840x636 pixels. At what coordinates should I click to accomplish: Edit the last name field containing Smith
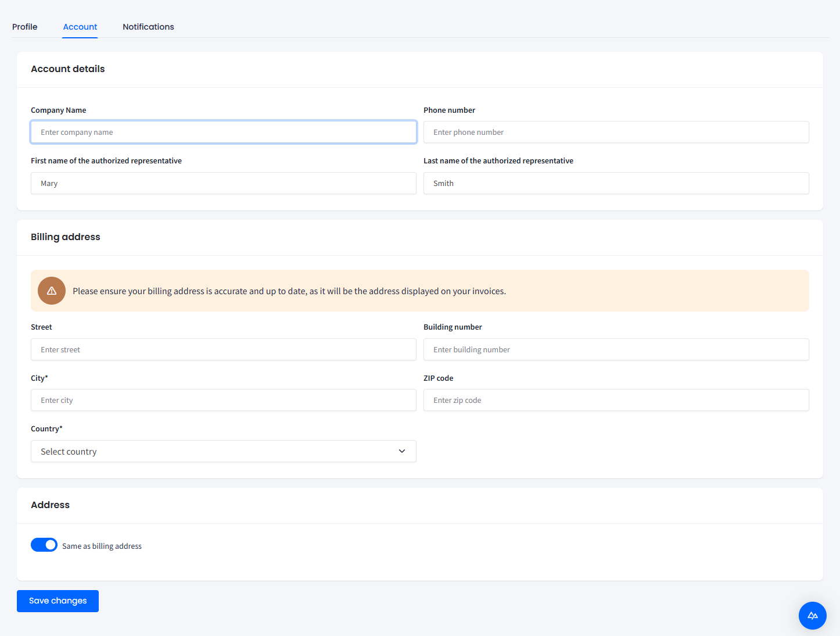tap(616, 183)
